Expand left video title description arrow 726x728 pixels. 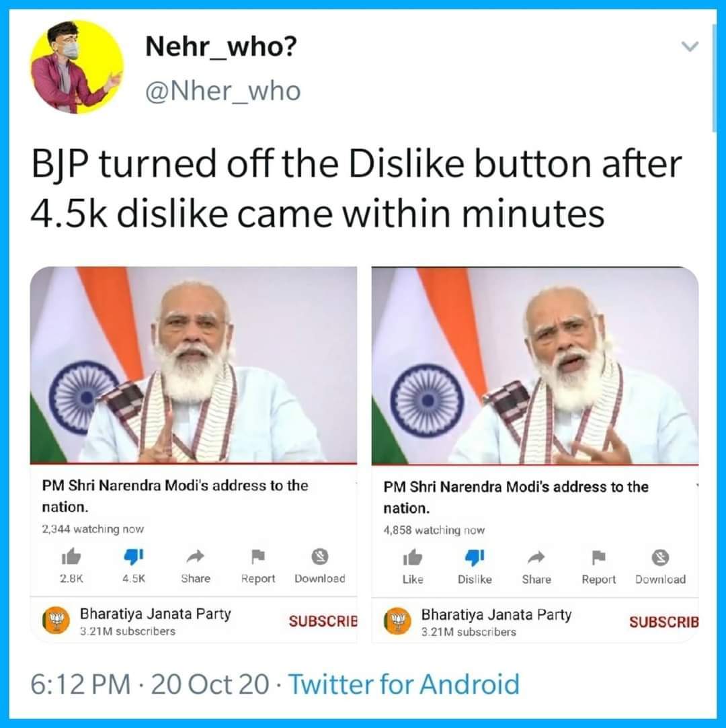tap(354, 484)
